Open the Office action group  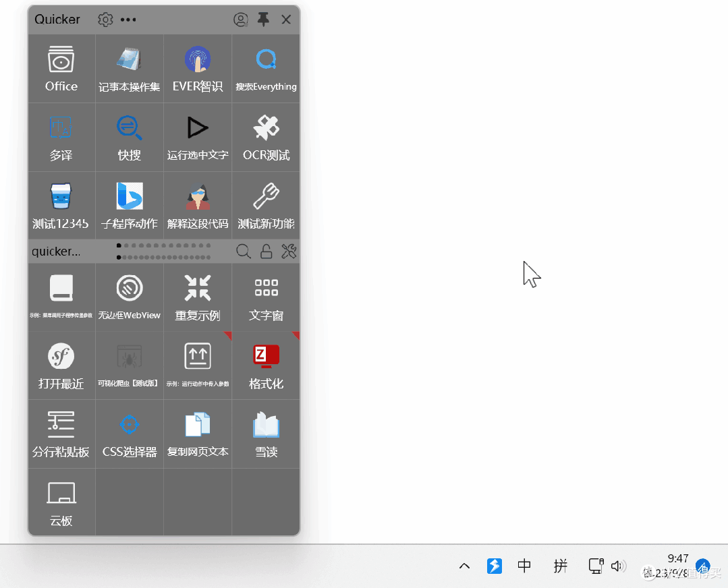(x=61, y=69)
